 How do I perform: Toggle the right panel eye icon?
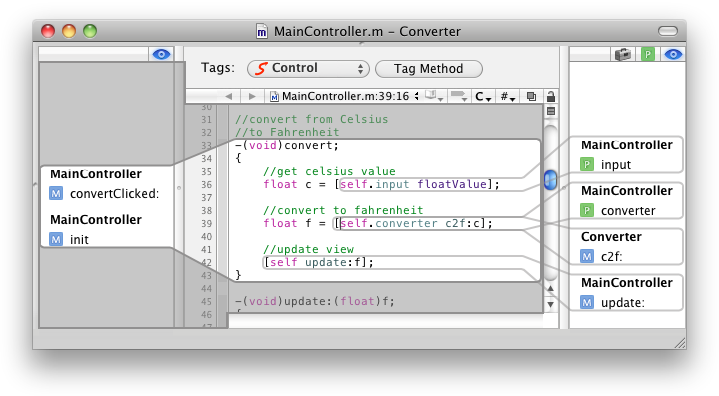(673, 55)
